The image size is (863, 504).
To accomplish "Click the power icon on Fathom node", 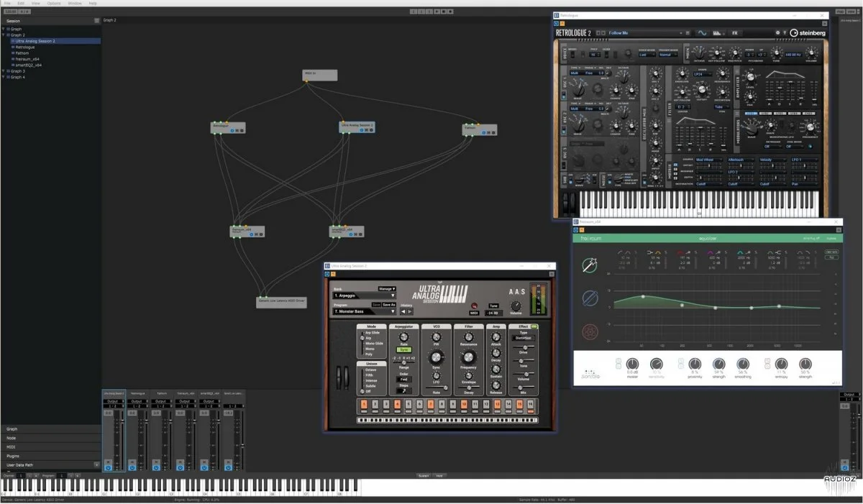I will pos(484,132).
